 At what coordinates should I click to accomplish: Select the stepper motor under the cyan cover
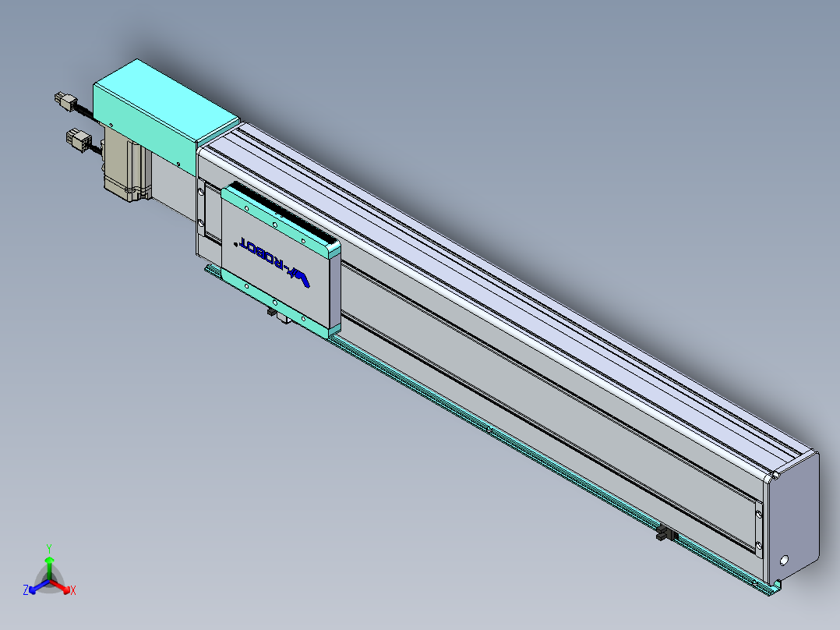pos(126,165)
